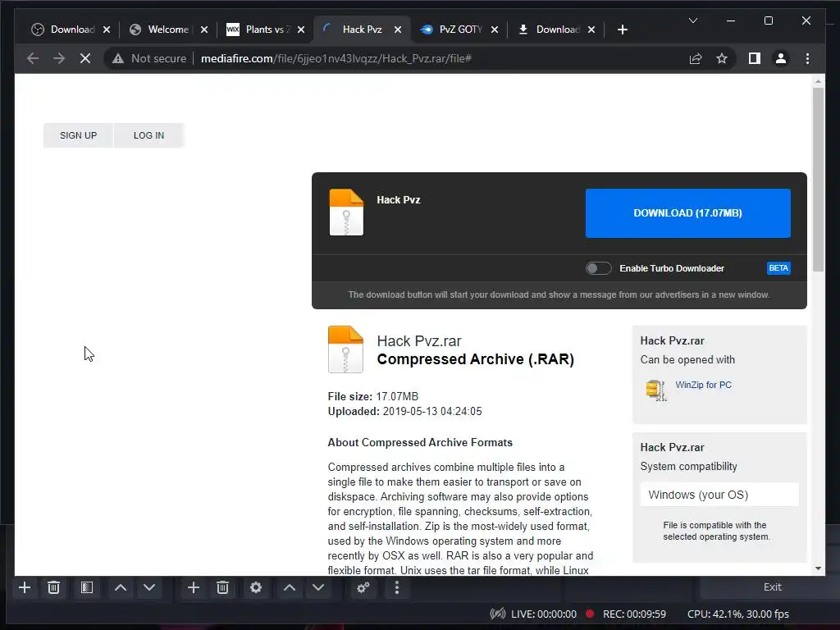
Task: Click the SIGN UP button
Action: click(x=78, y=135)
